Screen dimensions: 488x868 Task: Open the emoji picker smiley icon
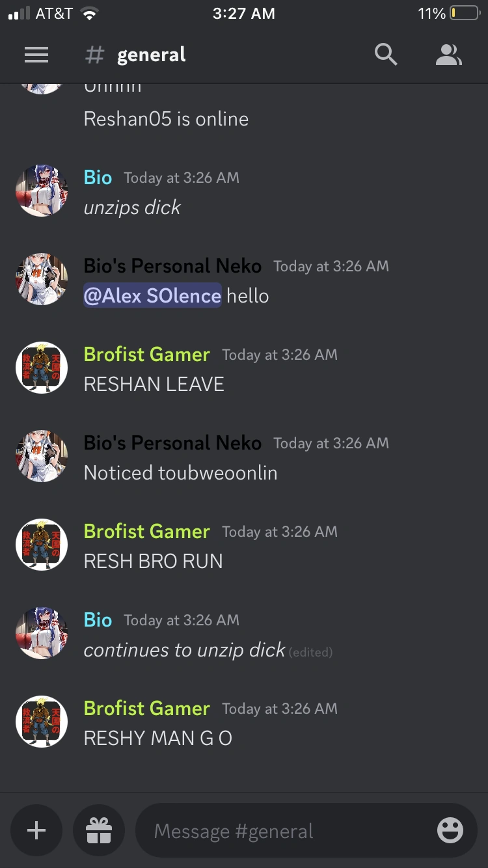450,830
